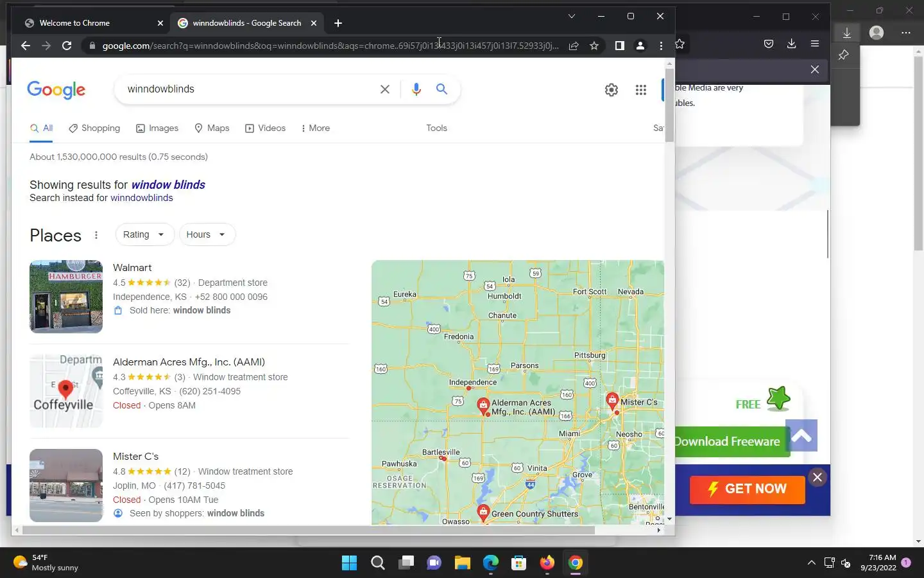
Task: Open the Coffeyville map thumbnail
Action: pyautogui.click(x=66, y=391)
